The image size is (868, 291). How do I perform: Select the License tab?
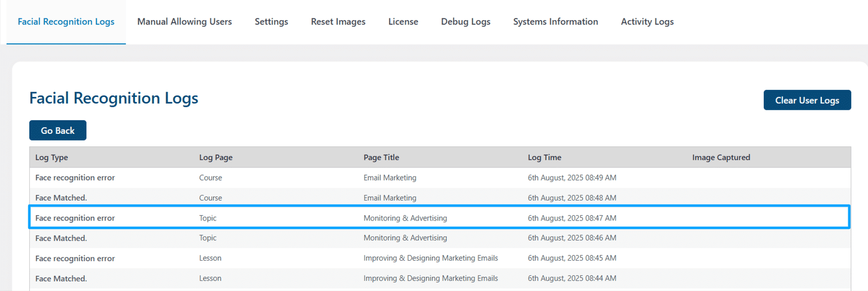403,22
